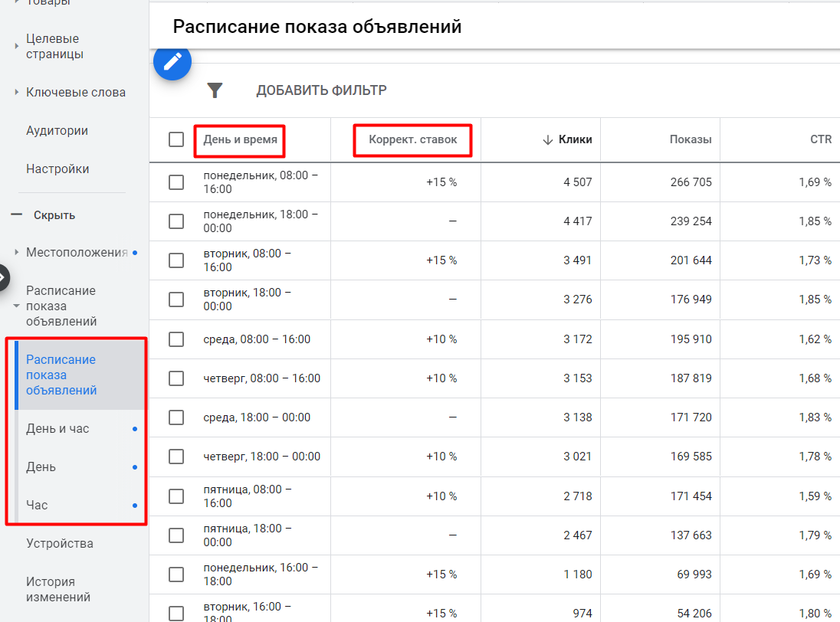Expand the Целевые страницы section
This screenshot has width=840, height=622.
click(17, 46)
